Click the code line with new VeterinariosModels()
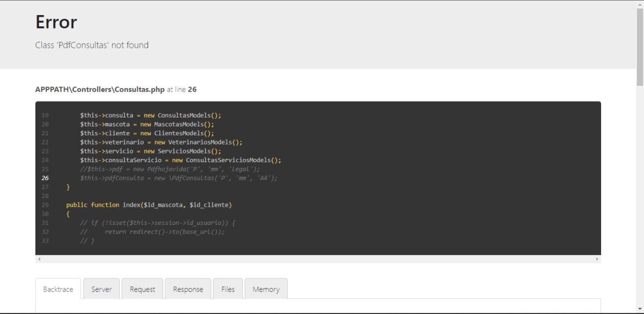Viewport: 644px width, 314px height. click(162, 142)
